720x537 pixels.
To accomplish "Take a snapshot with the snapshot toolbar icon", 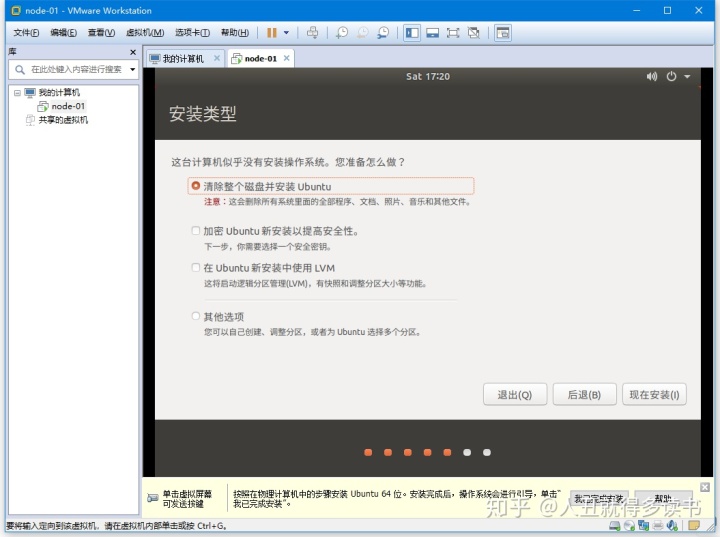I will (x=342, y=33).
